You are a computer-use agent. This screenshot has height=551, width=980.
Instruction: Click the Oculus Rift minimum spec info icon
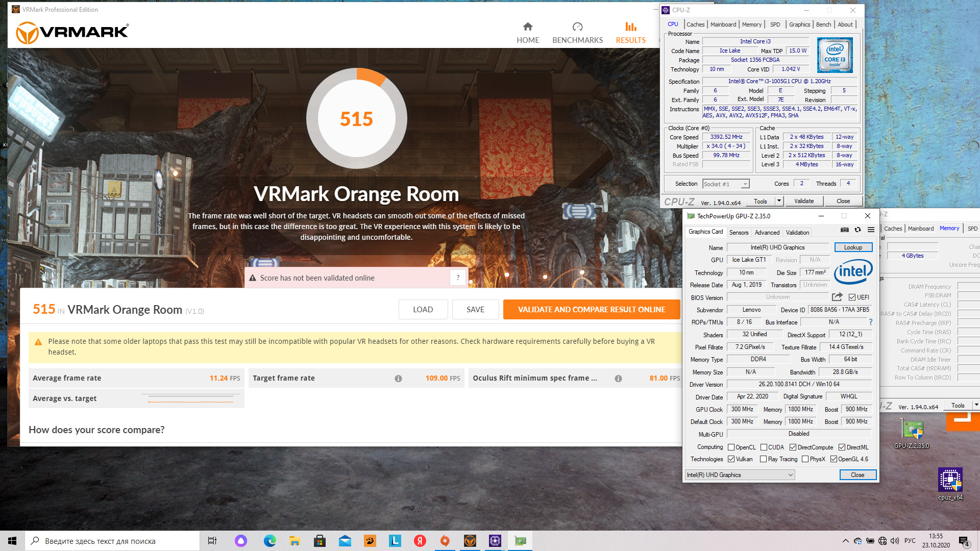pyautogui.click(x=618, y=379)
